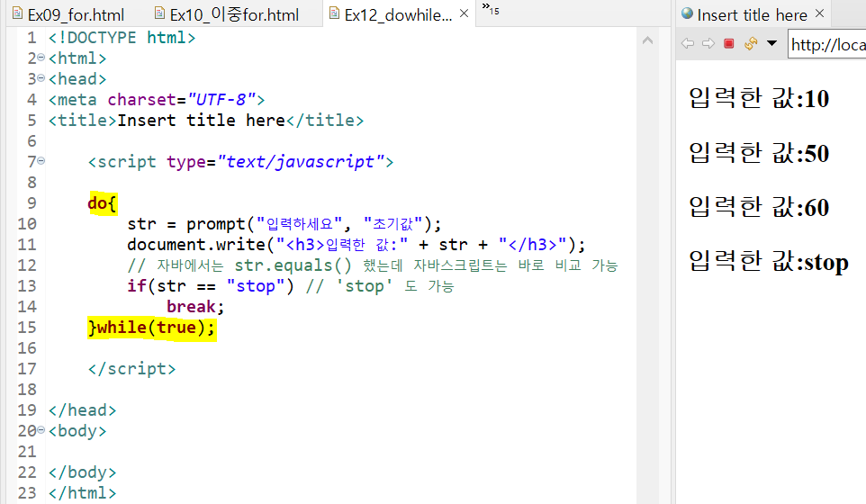The height and width of the screenshot is (504, 866).
Task: Select the Insert title here browser tab
Action: [752, 15]
